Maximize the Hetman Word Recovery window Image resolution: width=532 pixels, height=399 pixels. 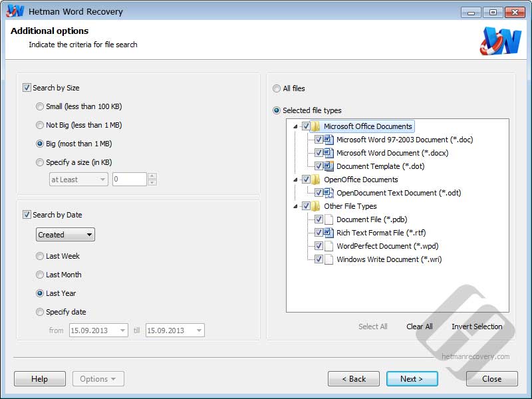point(493,13)
